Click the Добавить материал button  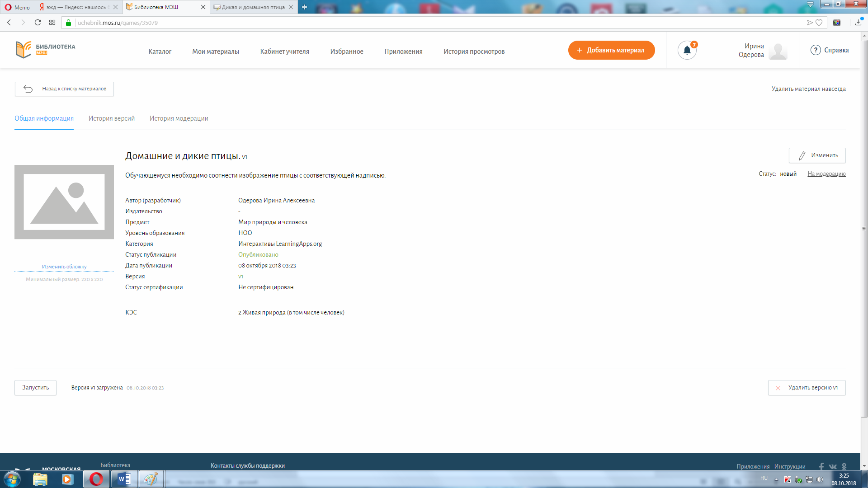click(611, 50)
